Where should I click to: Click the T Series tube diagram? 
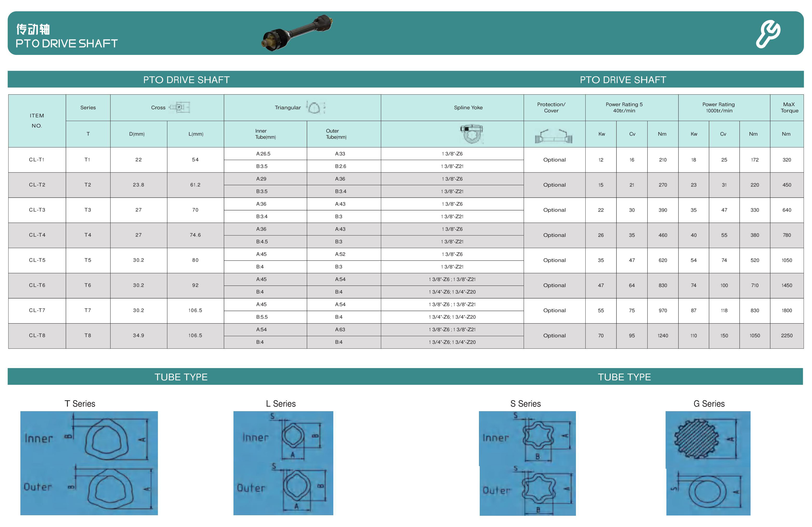pyautogui.click(x=89, y=463)
